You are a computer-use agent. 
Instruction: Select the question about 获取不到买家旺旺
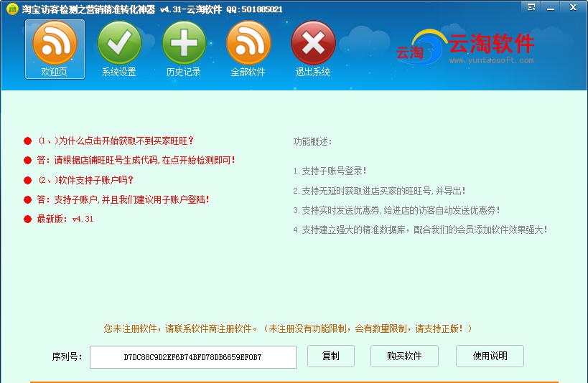pos(116,141)
